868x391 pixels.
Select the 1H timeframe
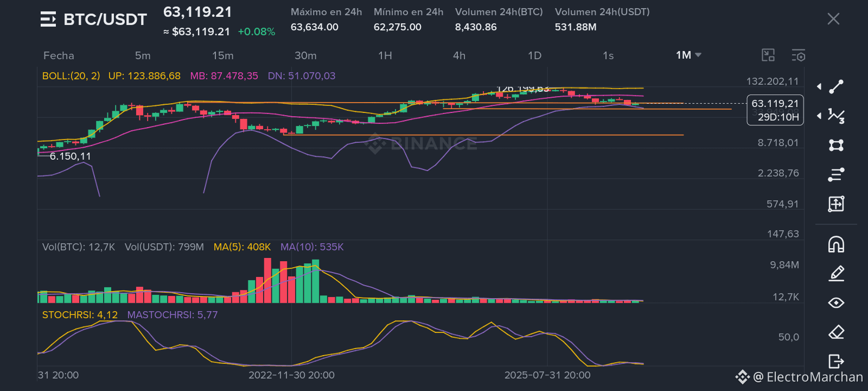385,55
